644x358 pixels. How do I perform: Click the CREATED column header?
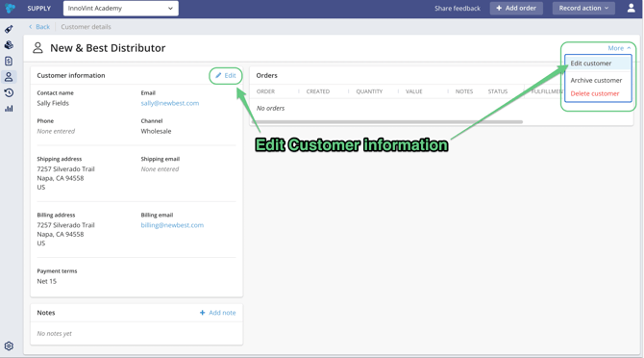click(x=318, y=91)
